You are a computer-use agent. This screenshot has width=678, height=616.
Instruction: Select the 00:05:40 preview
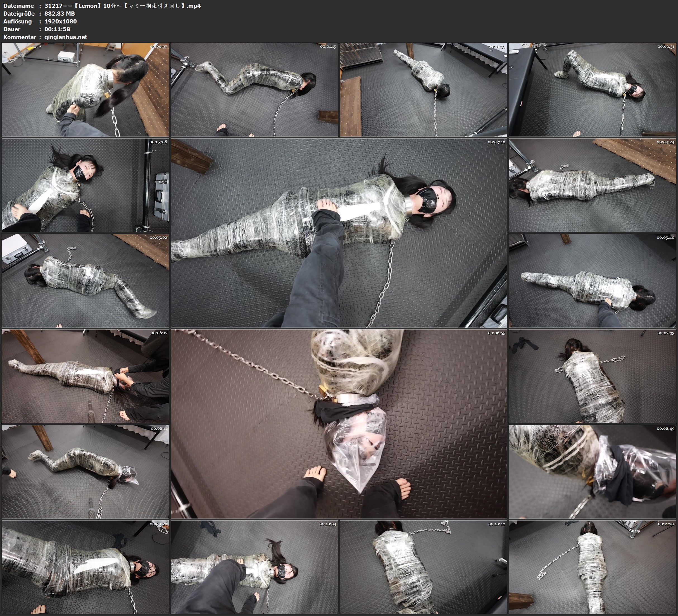[x=592, y=281]
